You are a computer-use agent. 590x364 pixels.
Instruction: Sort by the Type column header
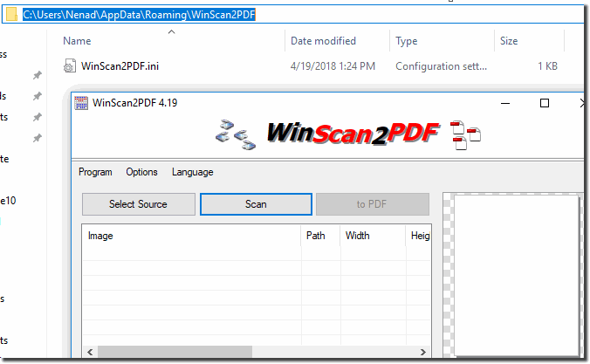click(x=407, y=41)
